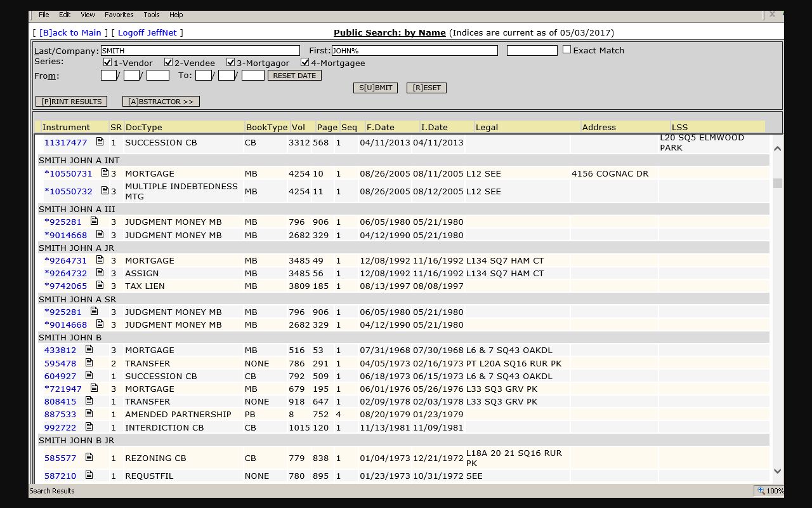The width and height of the screenshot is (812, 508).
Task: Click the First name input field
Action: [415, 50]
